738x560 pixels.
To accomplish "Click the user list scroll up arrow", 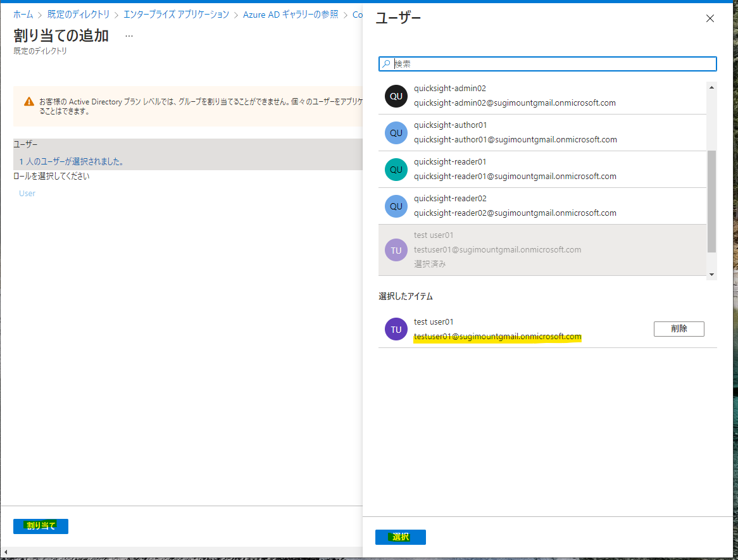I will point(711,87).
